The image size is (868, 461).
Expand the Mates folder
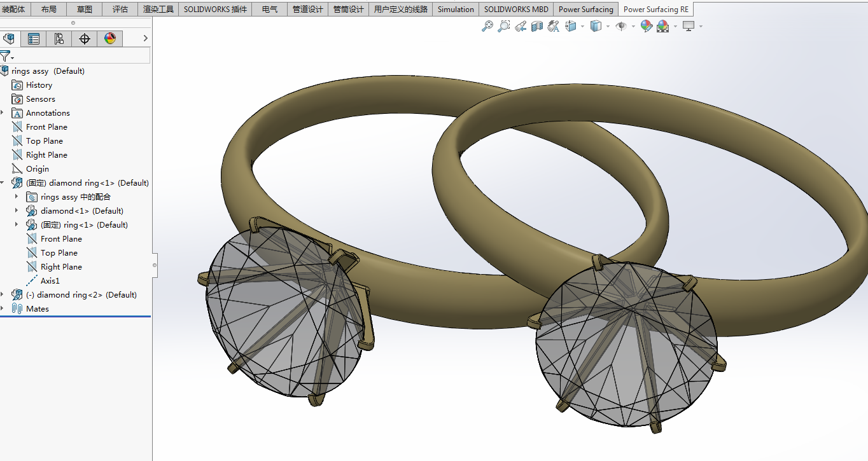(x=3, y=308)
